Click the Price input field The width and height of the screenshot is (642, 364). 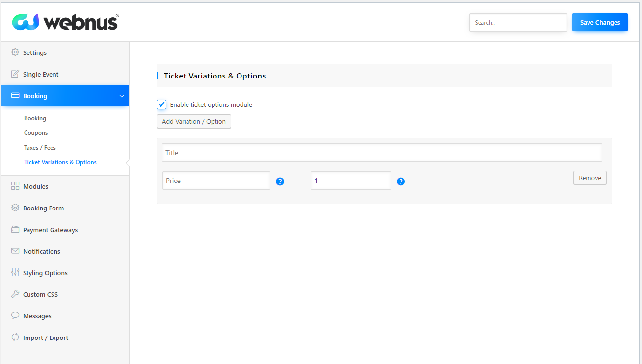point(216,181)
